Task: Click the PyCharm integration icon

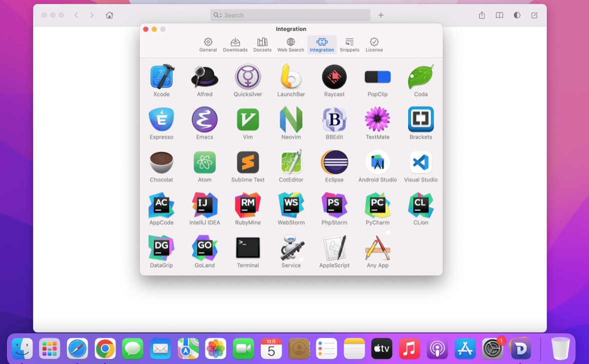Action: coord(377,205)
